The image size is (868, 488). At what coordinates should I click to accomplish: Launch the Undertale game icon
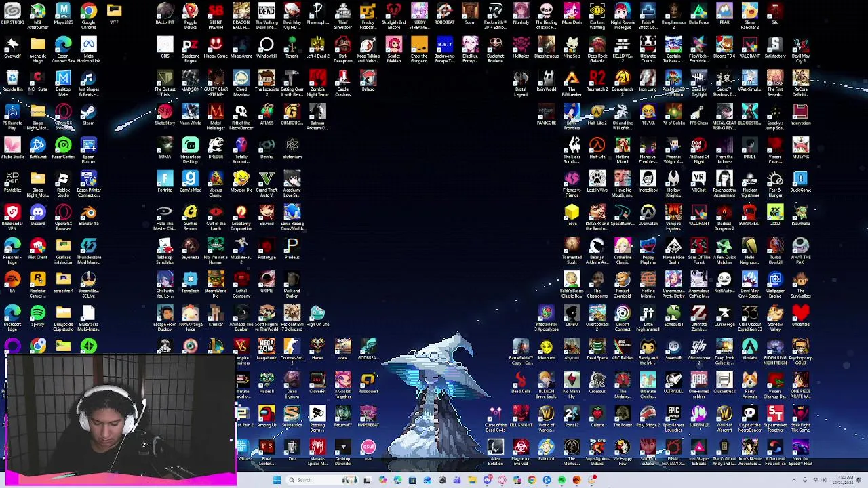coord(801,316)
